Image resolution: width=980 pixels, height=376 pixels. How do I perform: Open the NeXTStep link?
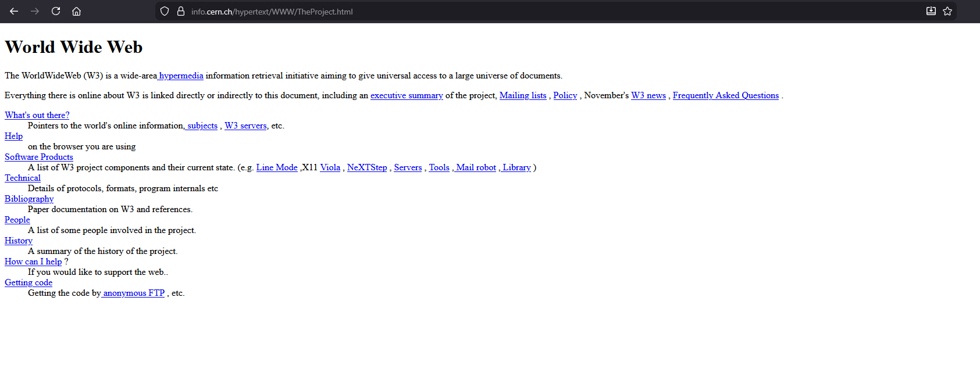pyautogui.click(x=367, y=167)
